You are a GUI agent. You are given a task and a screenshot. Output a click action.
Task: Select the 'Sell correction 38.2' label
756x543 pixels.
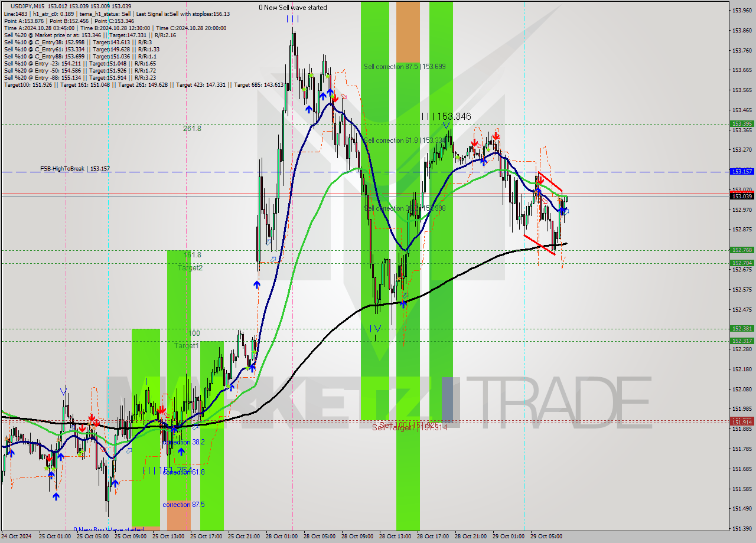pyautogui.click(x=405, y=208)
